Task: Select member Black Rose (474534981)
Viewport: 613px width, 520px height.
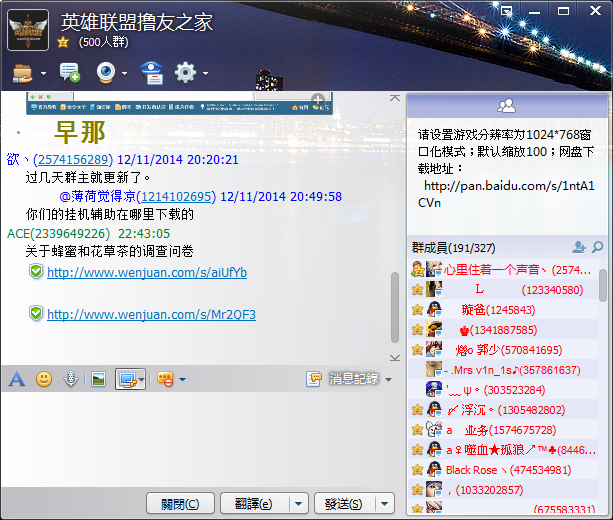Action: pos(502,470)
